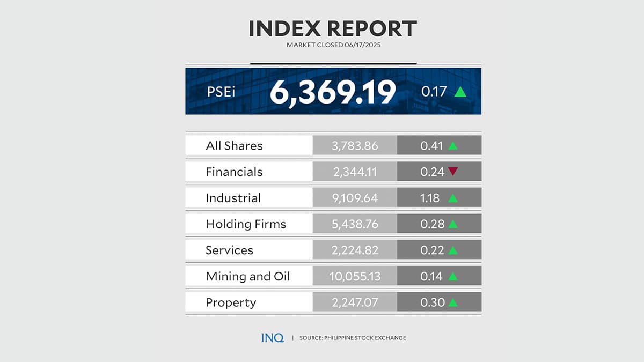Select the Financials row label
The image size is (644, 362).
pyautogui.click(x=234, y=172)
